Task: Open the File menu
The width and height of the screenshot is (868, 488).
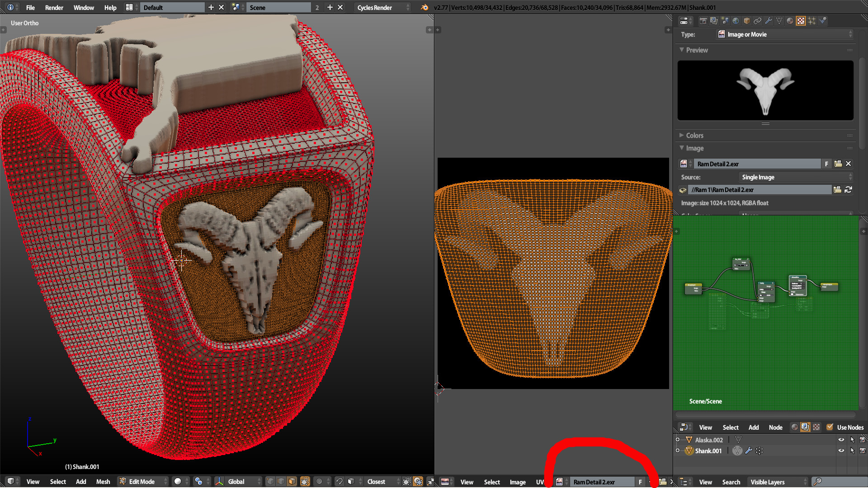Action: pos(30,8)
